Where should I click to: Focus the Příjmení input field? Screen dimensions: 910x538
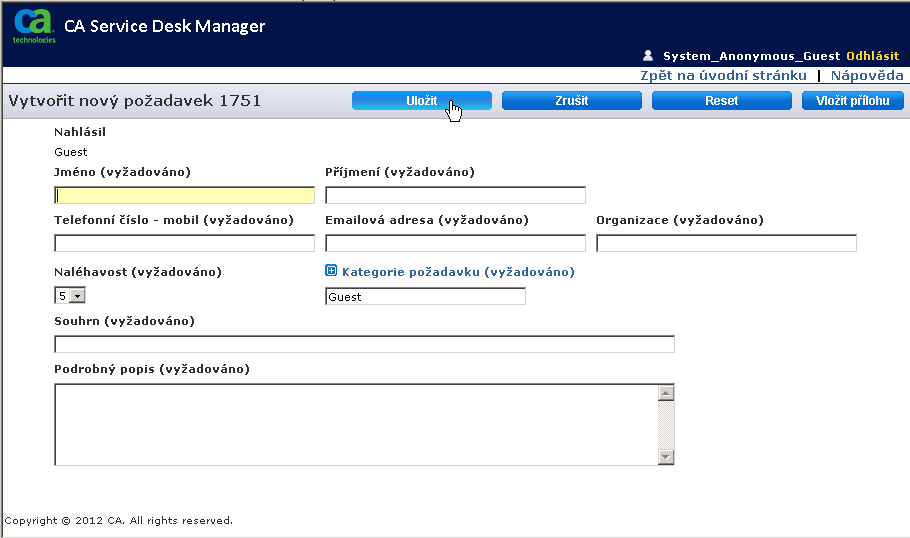[x=456, y=195]
